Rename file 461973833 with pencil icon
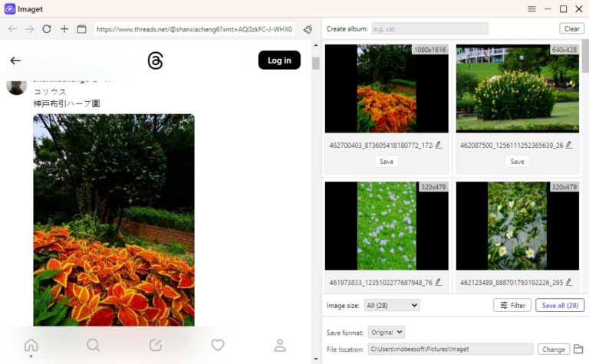Screen dimensions: 589x364 (x=439, y=282)
